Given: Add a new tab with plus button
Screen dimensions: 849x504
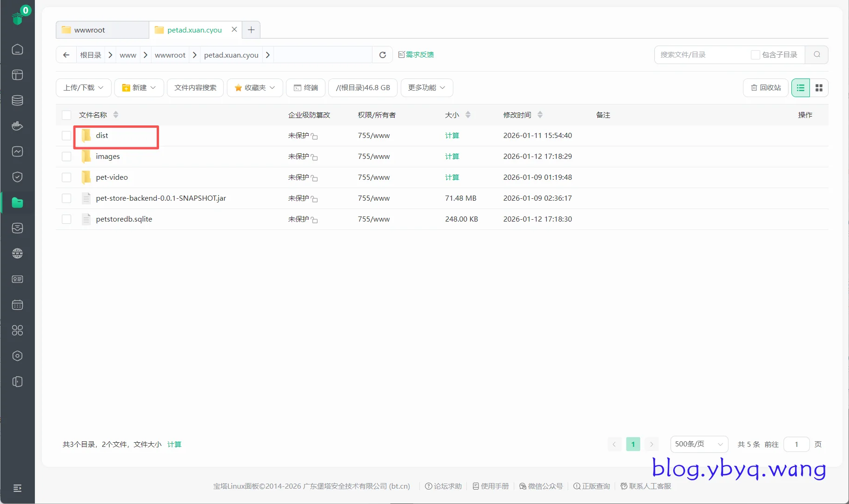Looking at the screenshot, I should pyautogui.click(x=251, y=30).
